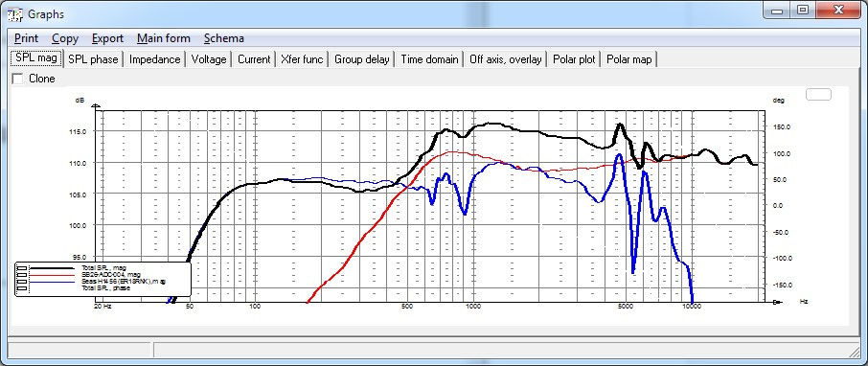This screenshot has width=868, height=366.
Task: Toggle the Total SPL phase legend checkbox
Action: tap(22, 288)
